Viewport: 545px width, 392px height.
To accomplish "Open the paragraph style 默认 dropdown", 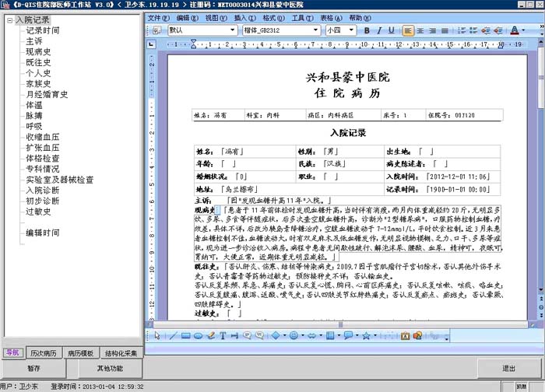I will 233,30.
